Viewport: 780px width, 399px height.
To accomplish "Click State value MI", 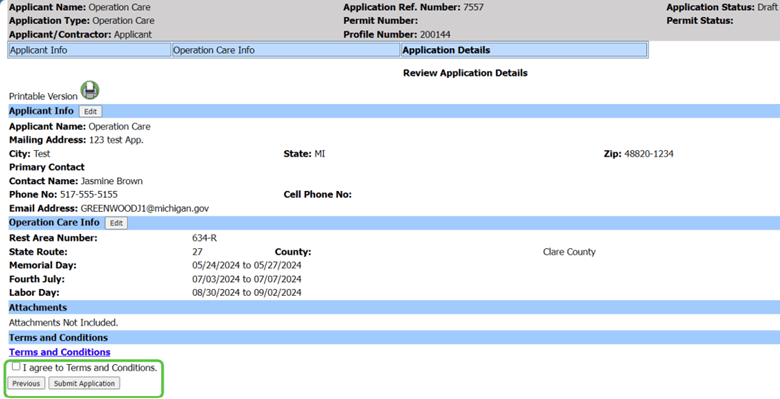I will (320, 154).
